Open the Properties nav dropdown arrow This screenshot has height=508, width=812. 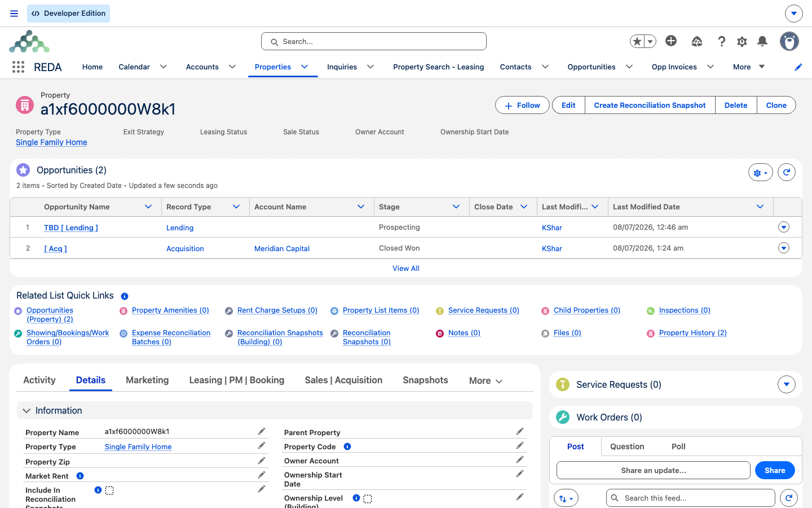[304, 67]
